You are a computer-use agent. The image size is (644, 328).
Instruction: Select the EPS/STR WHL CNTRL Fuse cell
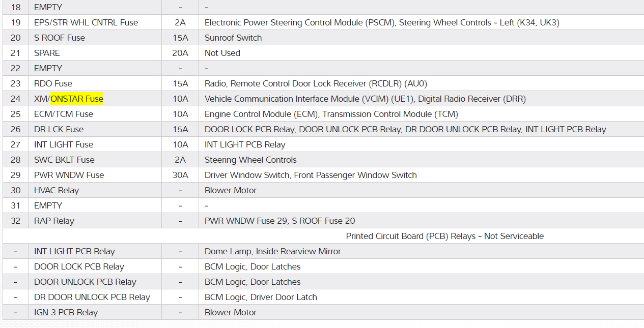click(x=86, y=22)
